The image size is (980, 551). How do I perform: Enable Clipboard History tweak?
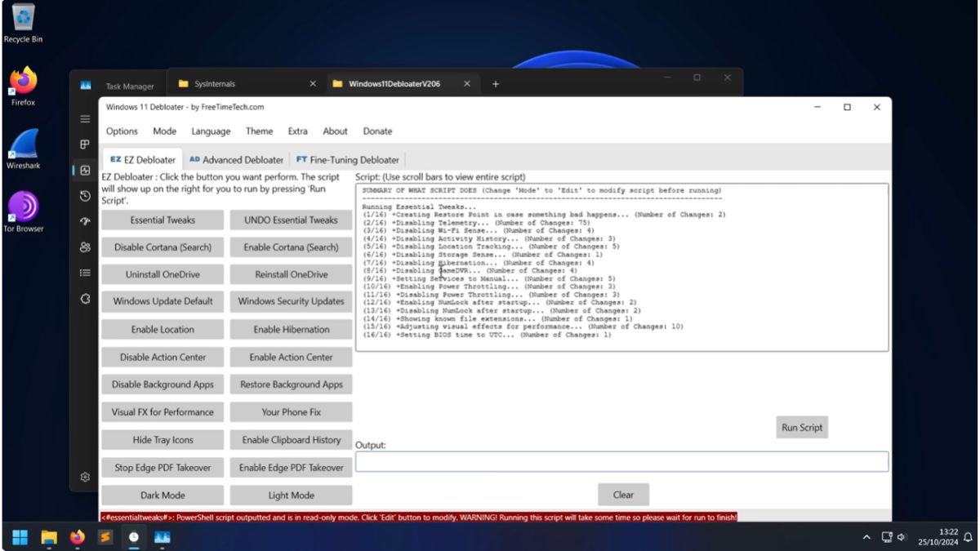291,439
